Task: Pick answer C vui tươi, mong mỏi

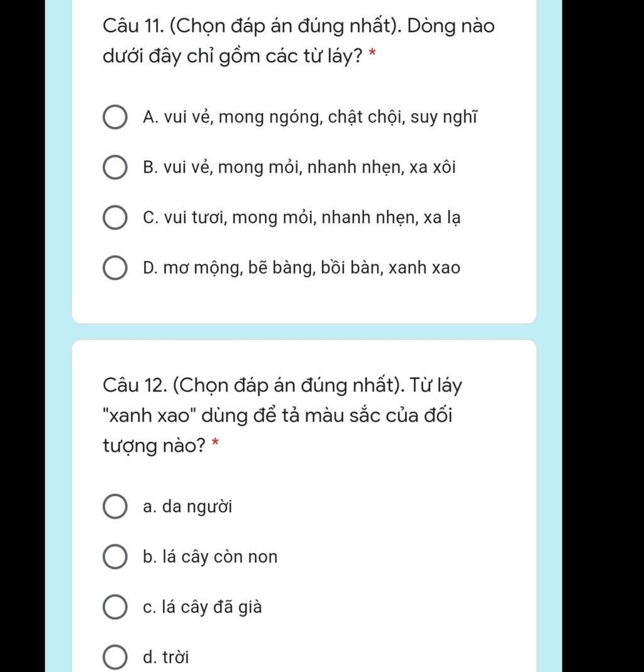Action: coord(115,218)
